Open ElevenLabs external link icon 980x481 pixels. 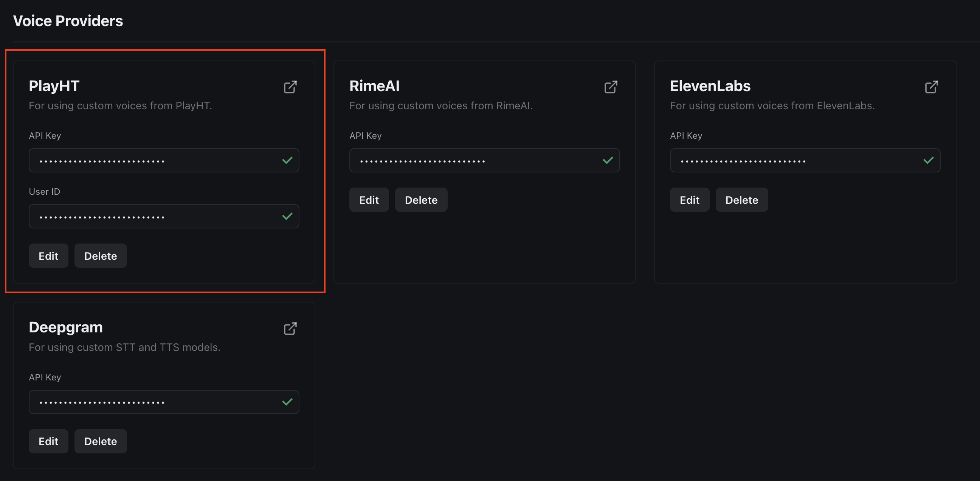coord(931,87)
